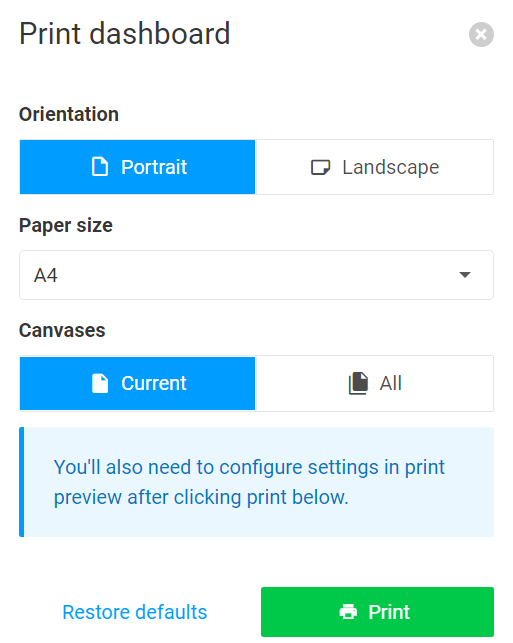
Task: Click the stacked-pages All canvases icon
Action: pos(358,383)
